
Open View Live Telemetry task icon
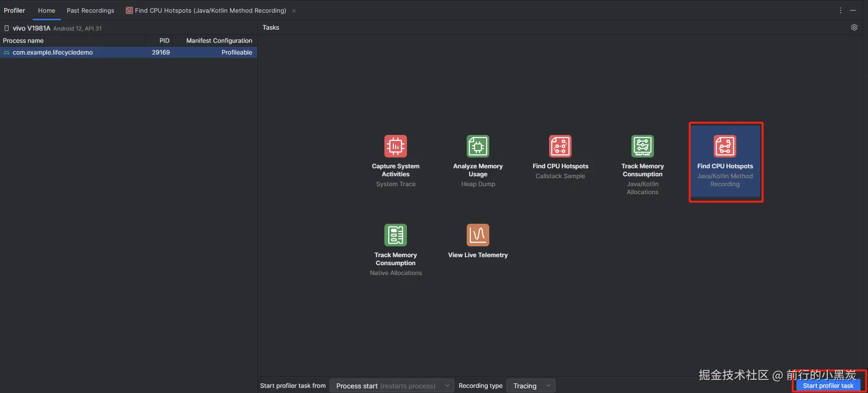pyautogui.click(x=478, y=235)
